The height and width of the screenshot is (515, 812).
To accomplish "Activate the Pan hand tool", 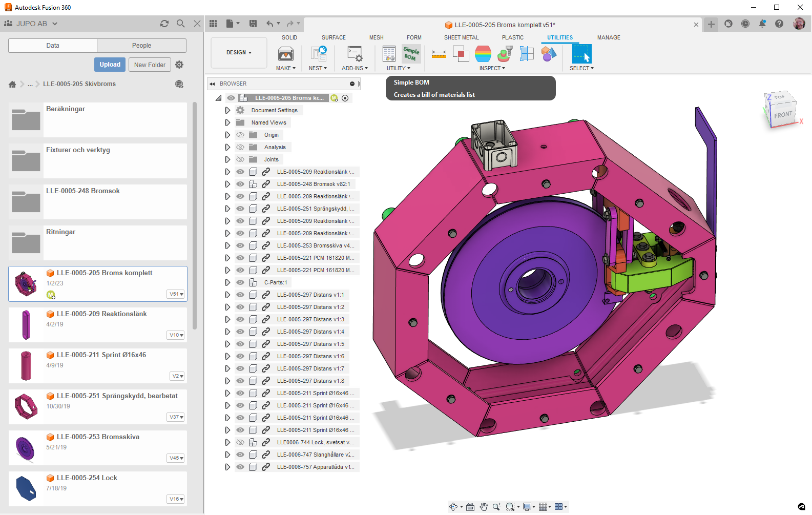I will tap(484, 507).
